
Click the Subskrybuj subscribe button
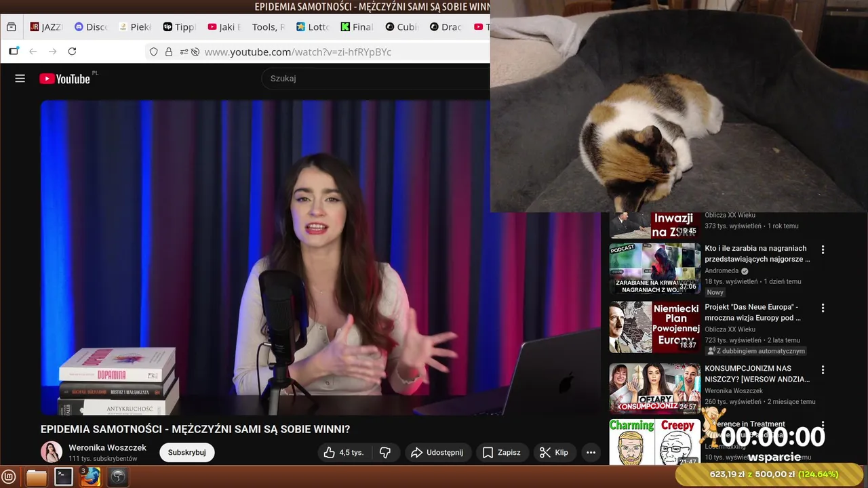186,453
